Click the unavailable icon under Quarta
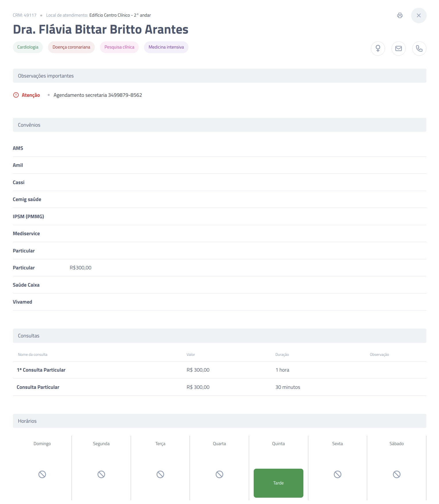This screenshot has width=439, height=504. click(219, 474)
